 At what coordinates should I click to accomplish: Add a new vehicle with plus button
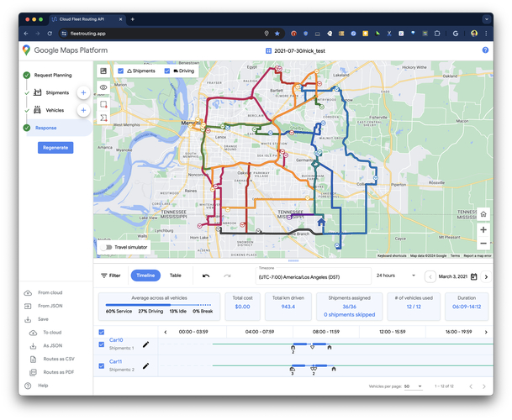(83, 110)
